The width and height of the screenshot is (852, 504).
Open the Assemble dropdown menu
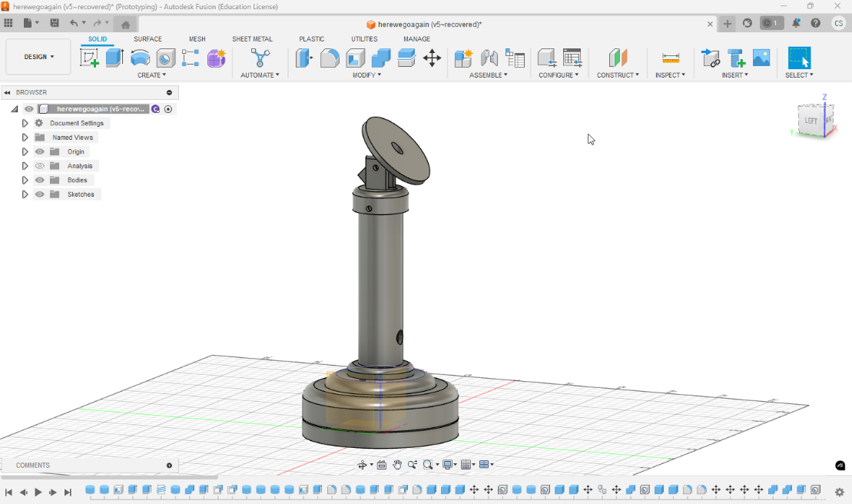pos(489,75)
